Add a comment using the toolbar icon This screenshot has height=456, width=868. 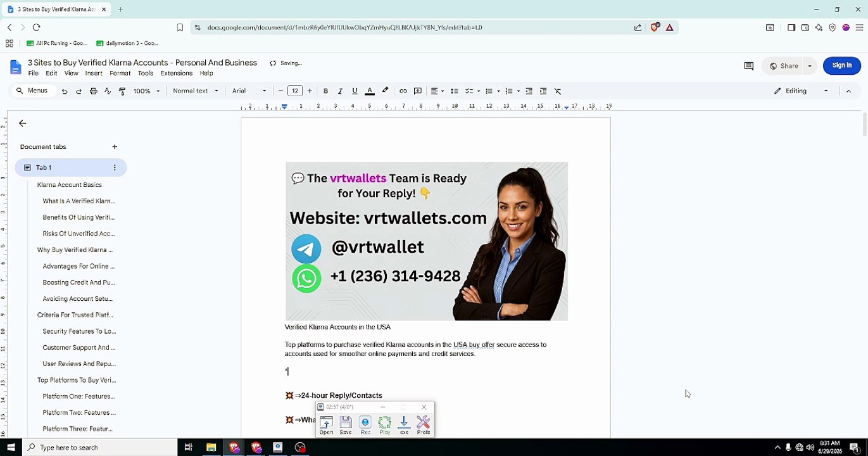[x=418, y=91]
